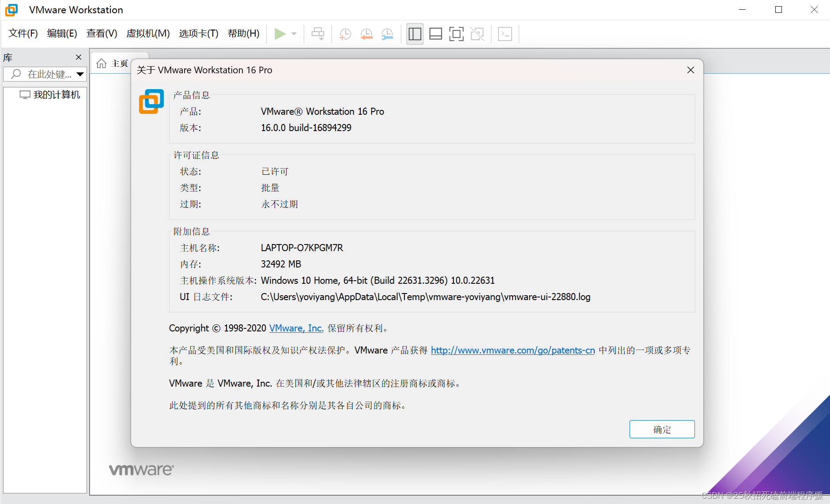
Task: Open the 虚拟机(M) menu
Action: click(148, 34)
